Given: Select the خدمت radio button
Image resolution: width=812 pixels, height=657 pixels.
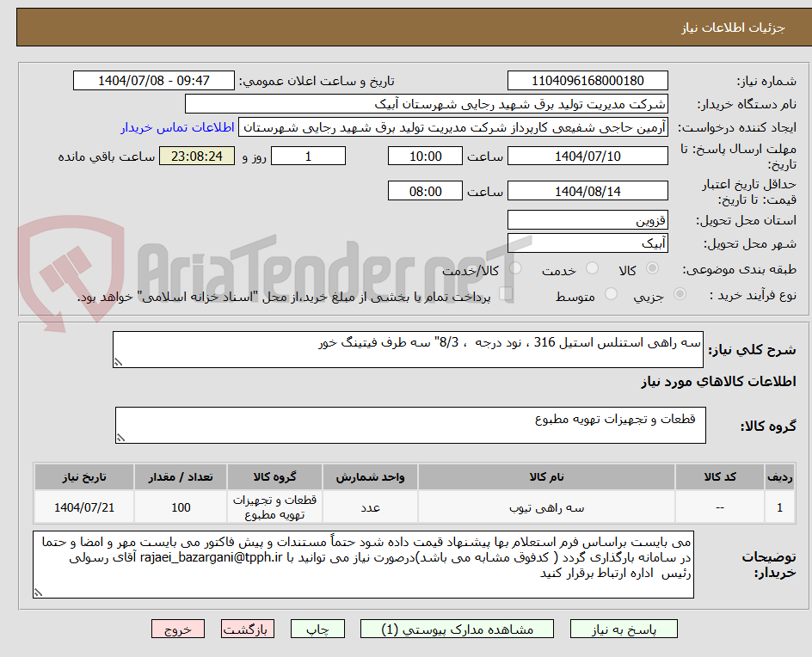Looking at the screenshot, I should [x=592, y=266].
